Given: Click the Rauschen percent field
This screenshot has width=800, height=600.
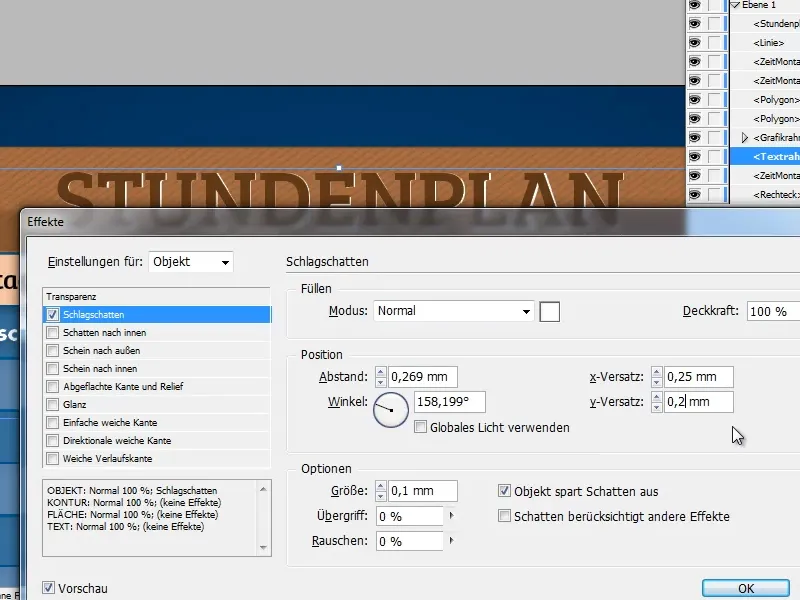Looking at the screenshot, I should (x=410, y=541).
